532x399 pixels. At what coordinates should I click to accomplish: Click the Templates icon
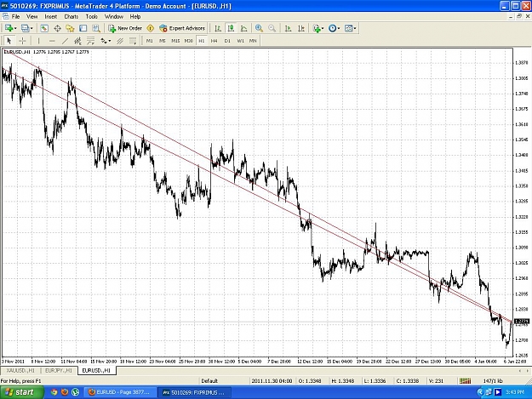[348, 28]
